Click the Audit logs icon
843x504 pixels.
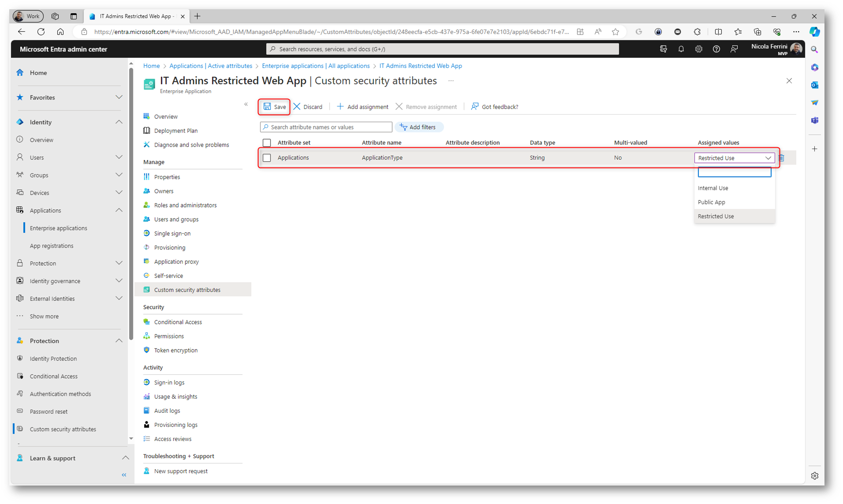coord(147,410)
